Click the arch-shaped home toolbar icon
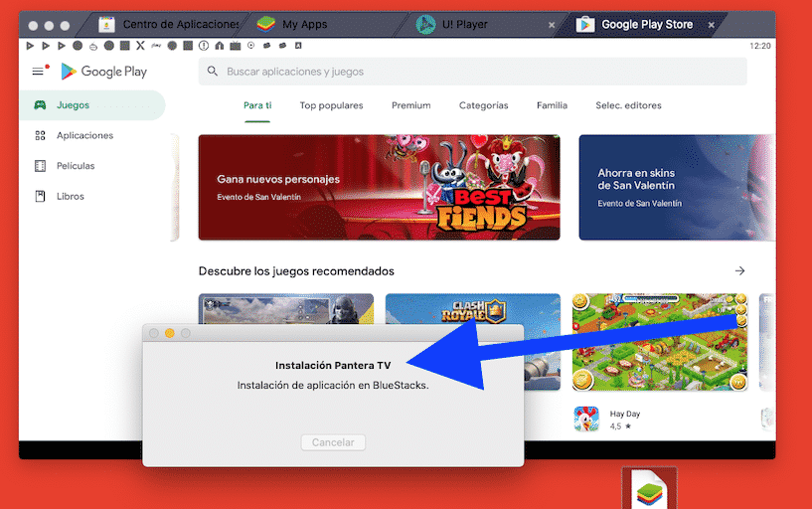Viewport: 812px width, 509px height. click(220, 46)
